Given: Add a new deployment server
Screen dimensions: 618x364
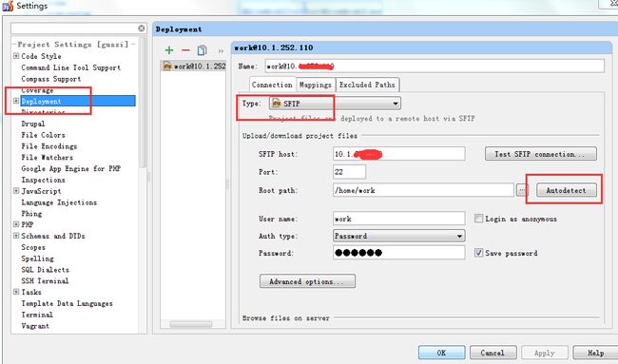Looking at the screenshot, I should click(x=169, y=50).
